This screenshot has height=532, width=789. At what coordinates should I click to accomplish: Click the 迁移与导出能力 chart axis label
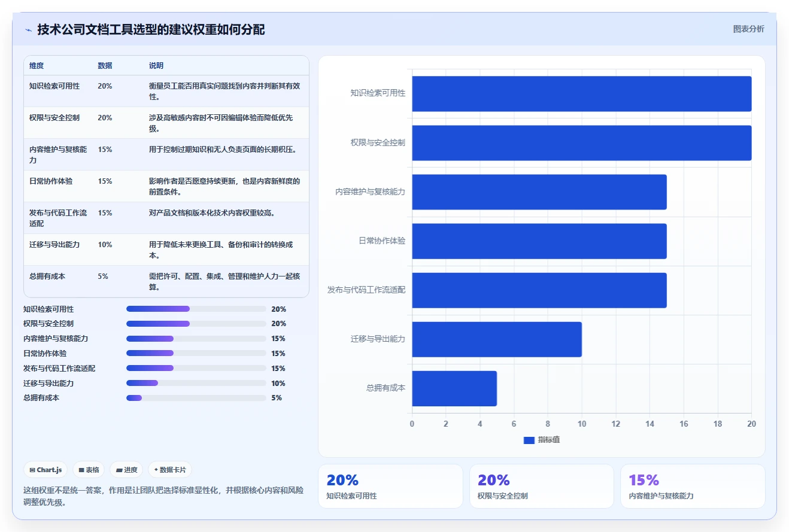(x=378, y=339)
